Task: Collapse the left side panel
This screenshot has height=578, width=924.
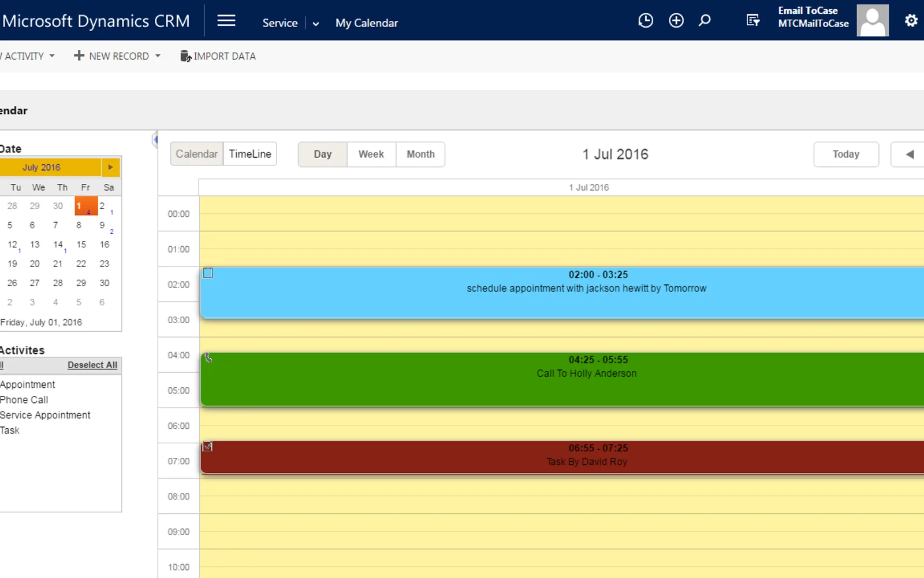Action: click(155, 139)
